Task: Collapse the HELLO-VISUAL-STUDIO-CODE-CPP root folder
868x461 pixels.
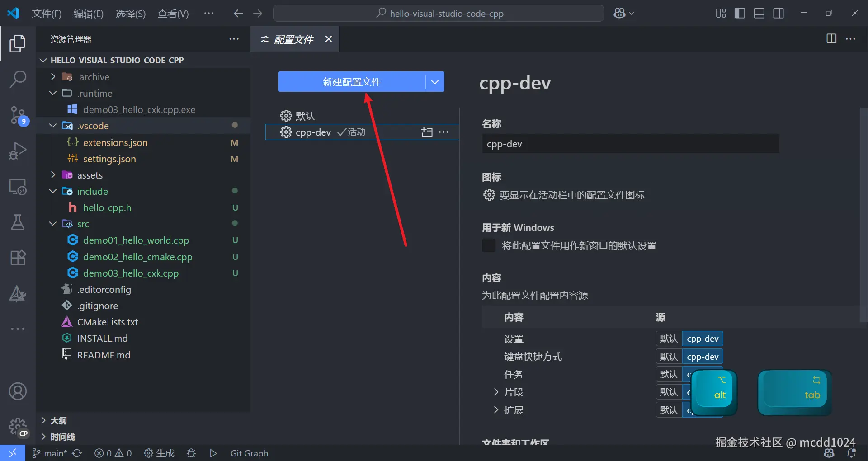Action: point(43,60)
